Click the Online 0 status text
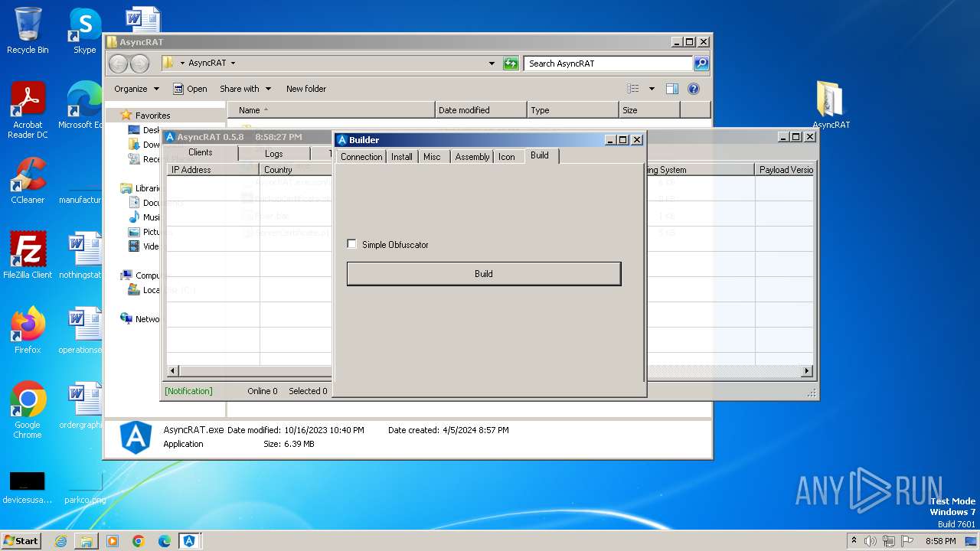The width and height of the screenshot is (980, 551). (x=263, y=391)
